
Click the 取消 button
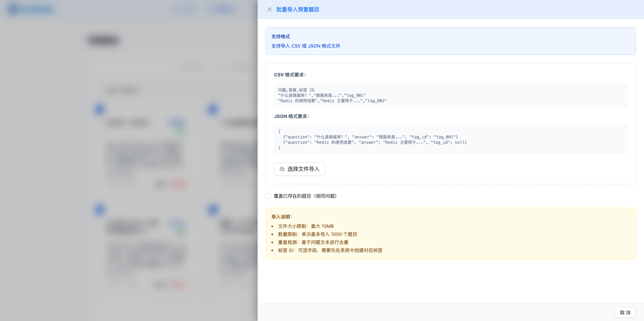point(625,312)
